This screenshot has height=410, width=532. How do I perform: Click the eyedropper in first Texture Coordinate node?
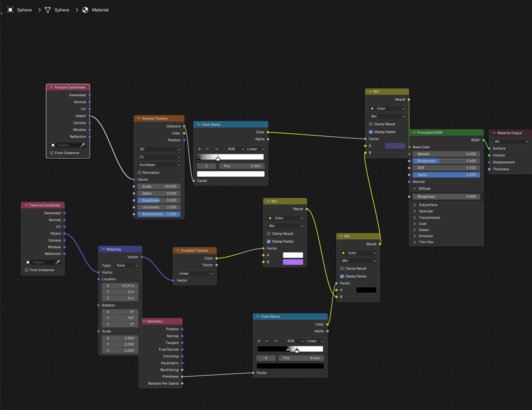pyautogui.click(x=83, y=145)
